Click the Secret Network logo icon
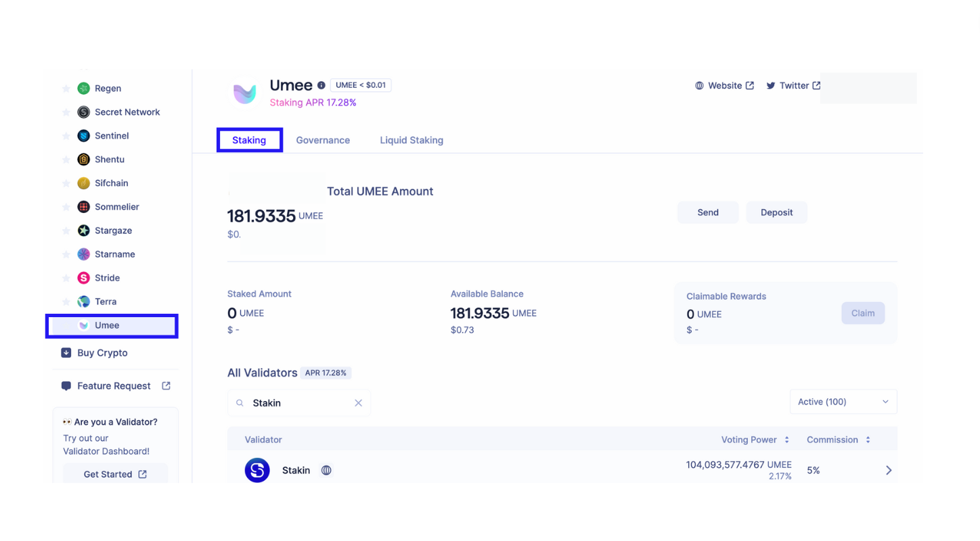 pos(83,112)
